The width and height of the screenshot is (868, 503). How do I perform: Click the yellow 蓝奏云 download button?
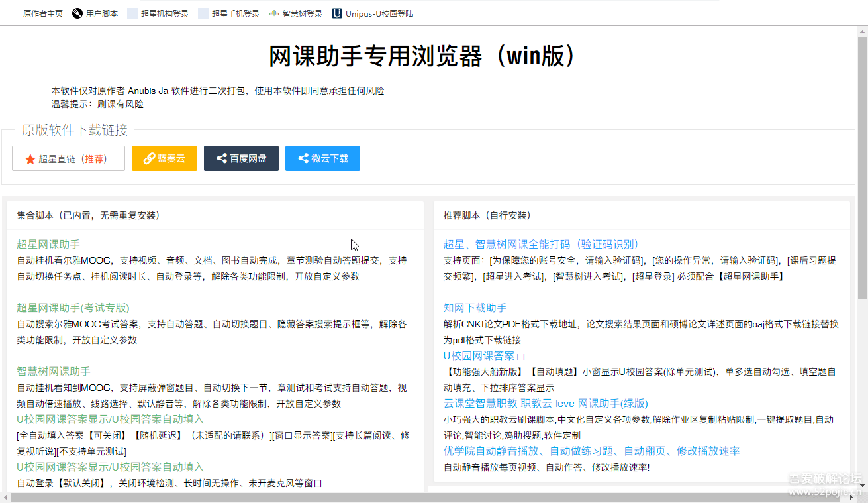click(x=164, y=158)
